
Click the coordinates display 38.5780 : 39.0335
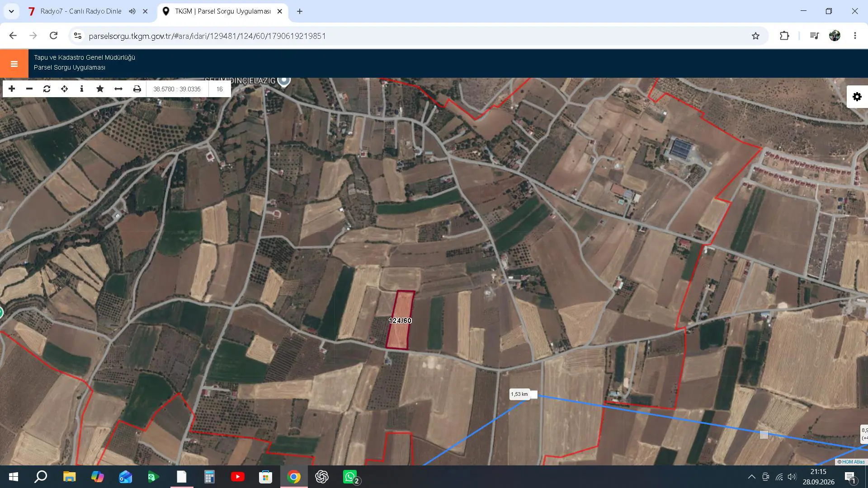pyautogui.click(x=177, y=89)
